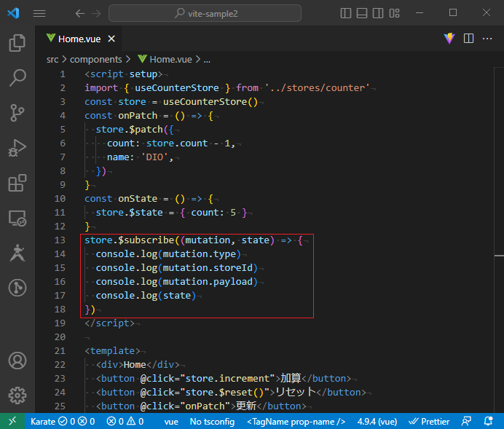Click 'mutation.payload' on line 16

[208, 281]
